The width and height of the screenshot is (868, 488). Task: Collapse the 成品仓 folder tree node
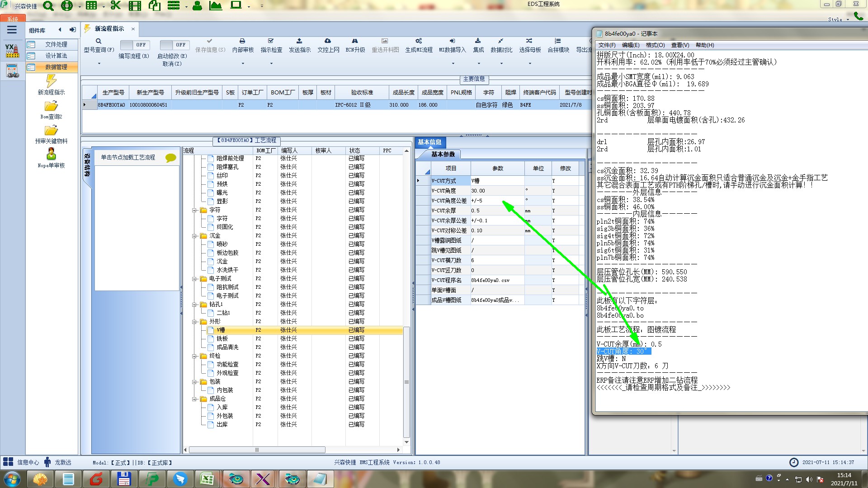click(x=194, y=399)
